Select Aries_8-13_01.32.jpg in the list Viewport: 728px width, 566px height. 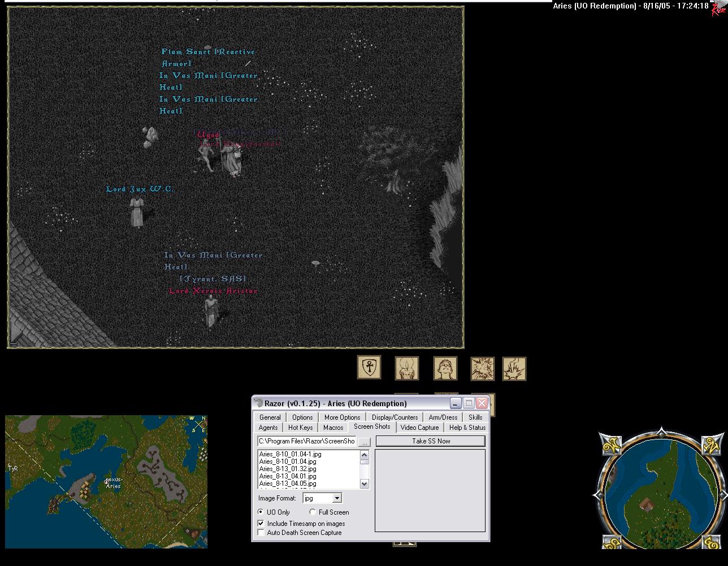[x=287, y=469]
